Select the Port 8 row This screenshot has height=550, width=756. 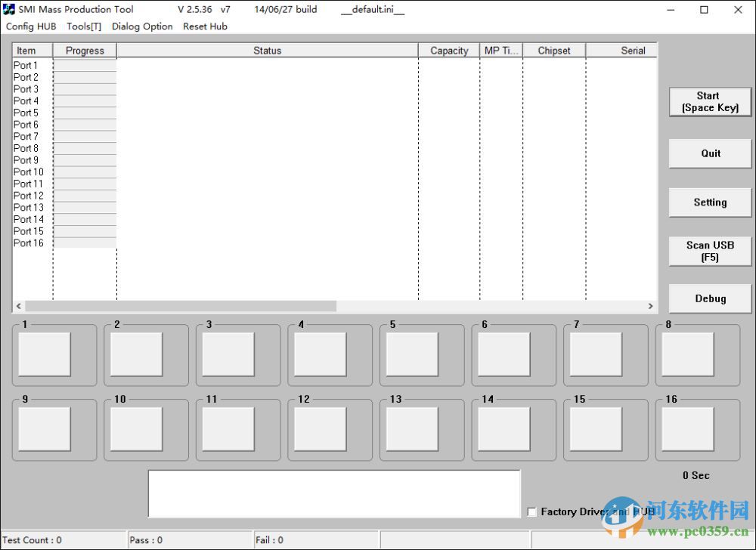coord(335,148)
